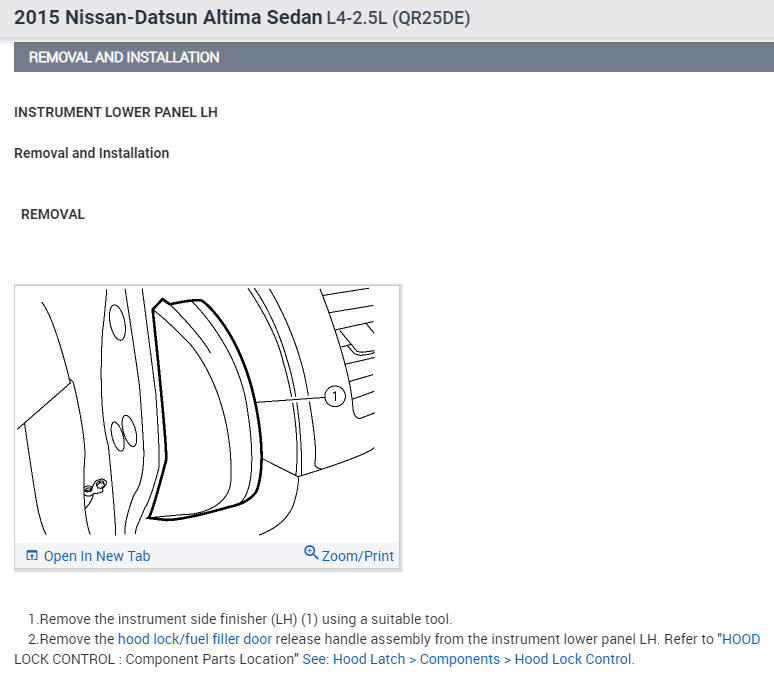Click the L4-2.5L (QR25DE) engine label
Image resolution: width=774 pixels, height=691 pixels.
pos(398,18)
